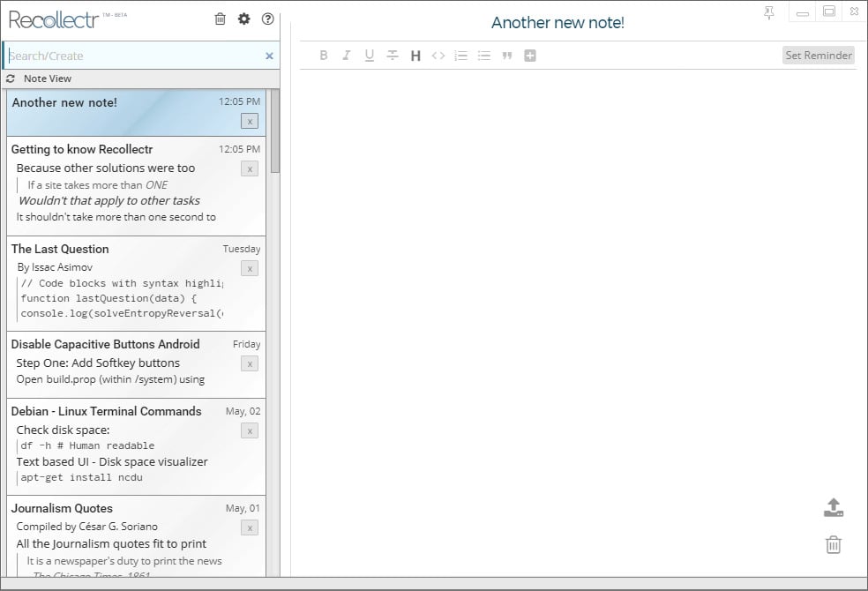Pin the window with the pushpin icon
Image resolution: width=868 pixels, height=591 pixels.
[x=769, y=12]
